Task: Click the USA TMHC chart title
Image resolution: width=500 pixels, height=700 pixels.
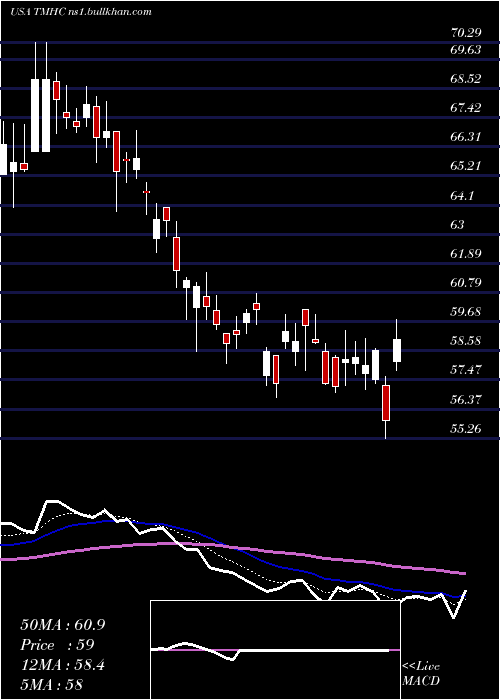Action: [x=80, y=12]
